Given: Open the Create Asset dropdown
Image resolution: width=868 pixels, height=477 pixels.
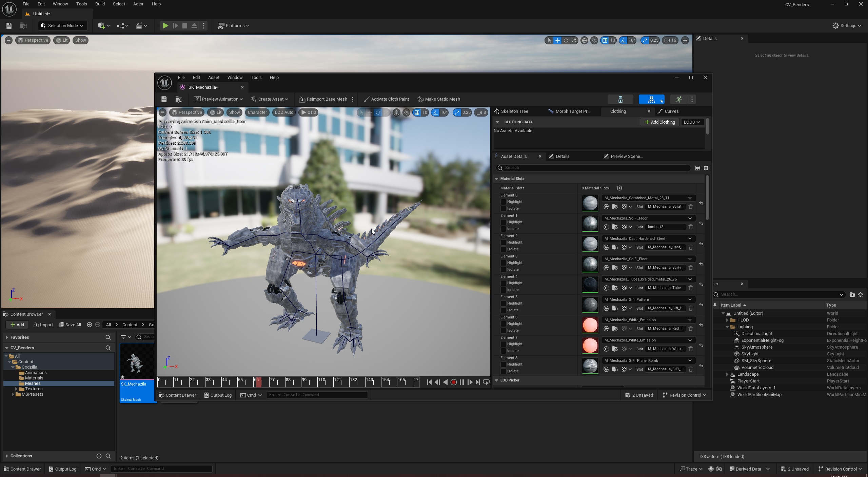Looking at the screenshot, I should [269, 99].
